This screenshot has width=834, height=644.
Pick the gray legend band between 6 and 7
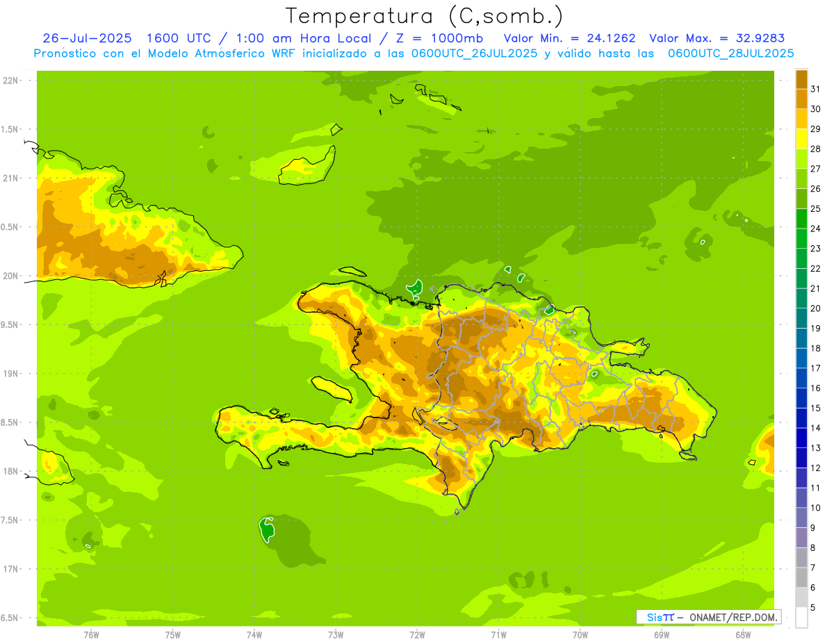point(801,577)
